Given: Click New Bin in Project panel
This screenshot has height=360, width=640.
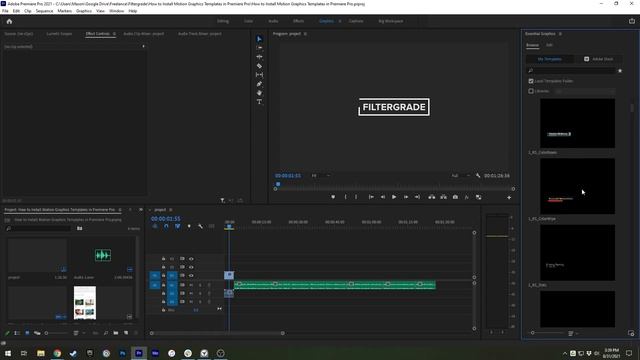Looking at the screenshot, I should point(116,333).
